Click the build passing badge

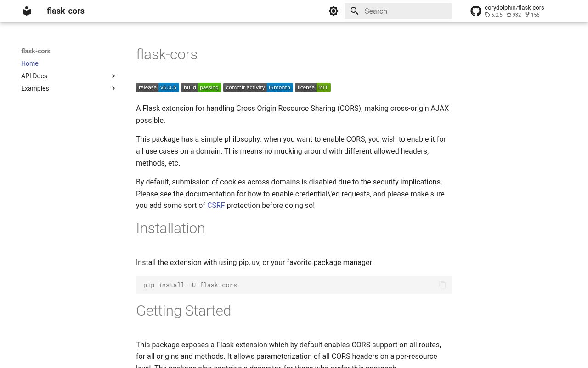(201, 87)
